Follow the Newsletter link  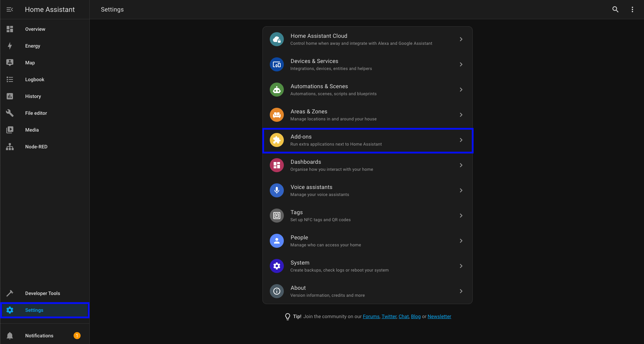pos(439,316)
